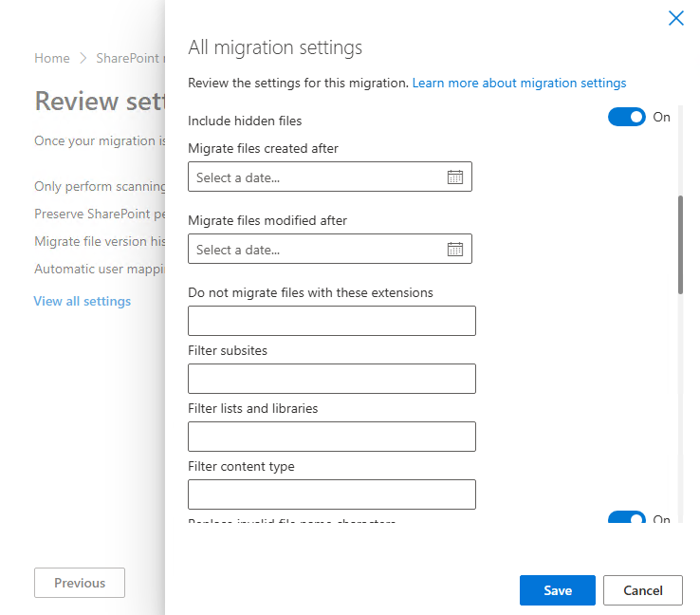Toggle Include hidden files switch
The height and width of the screenshot is (615, 700).
(x=626, y=118)
